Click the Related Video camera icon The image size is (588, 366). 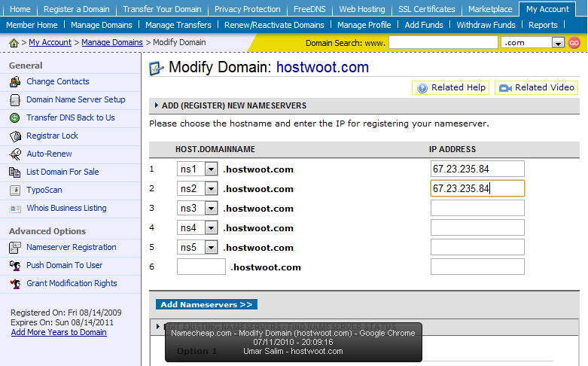pyautogui.click(x=505, y=88)
